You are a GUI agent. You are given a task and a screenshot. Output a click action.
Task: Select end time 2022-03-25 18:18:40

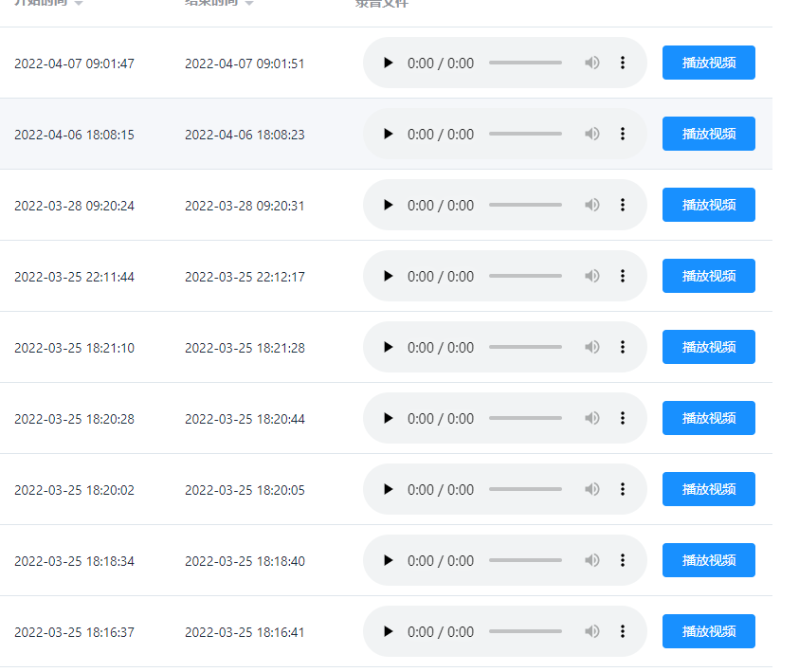tap(245, 561)
